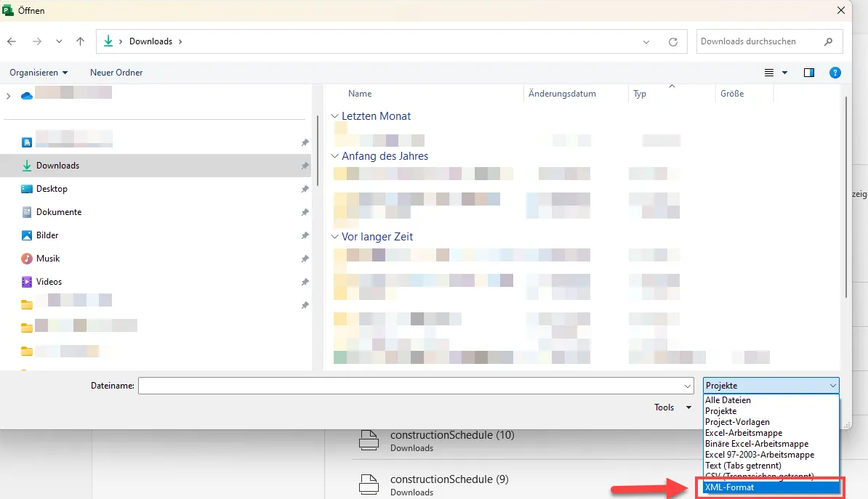
Task: Sort files by Änderungsdatum column
Action: (562, 94)
